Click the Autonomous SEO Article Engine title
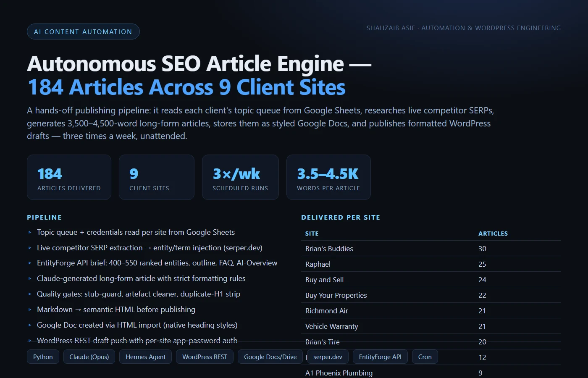 (199, 64)
